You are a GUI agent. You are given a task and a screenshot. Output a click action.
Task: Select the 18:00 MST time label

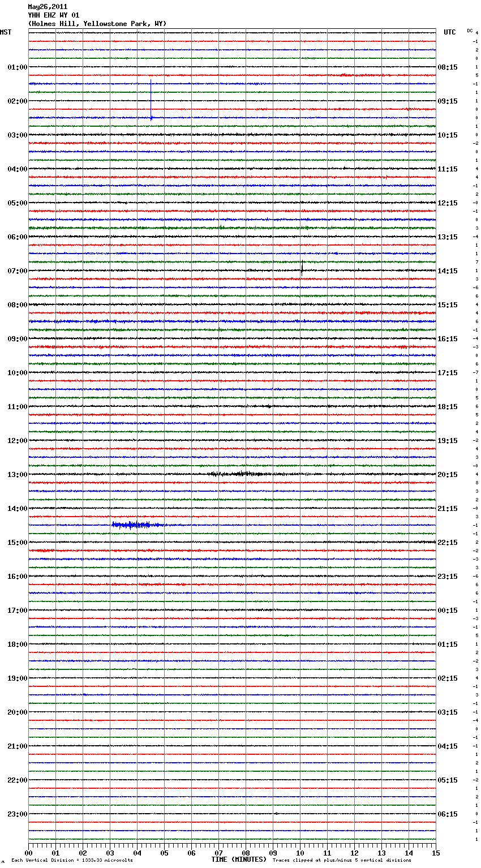coord(18,644)
